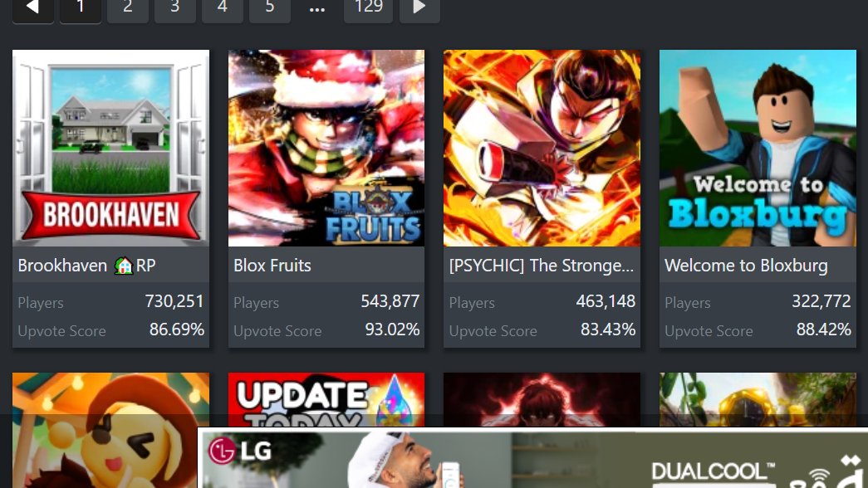Jump to last page 129
The width and height of the screenshot is (868, 488).
(x=368, y=9)
